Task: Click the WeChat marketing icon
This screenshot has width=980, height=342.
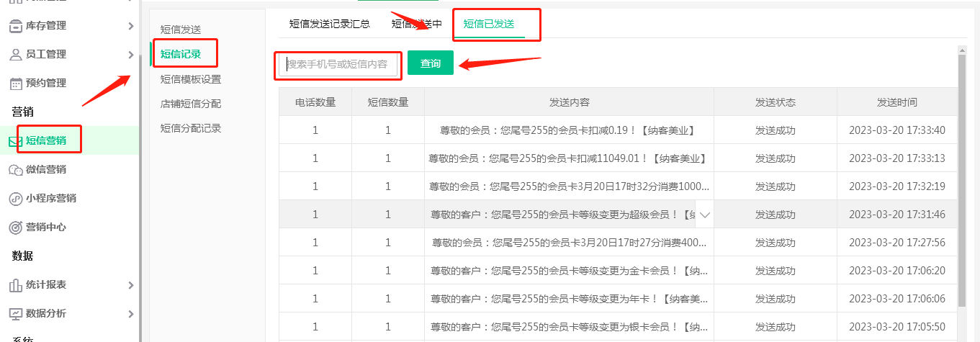Action: click(x=15, y=170)
